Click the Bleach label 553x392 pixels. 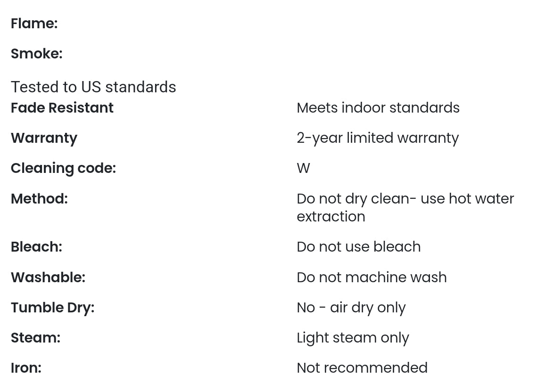tap(36, 247)
